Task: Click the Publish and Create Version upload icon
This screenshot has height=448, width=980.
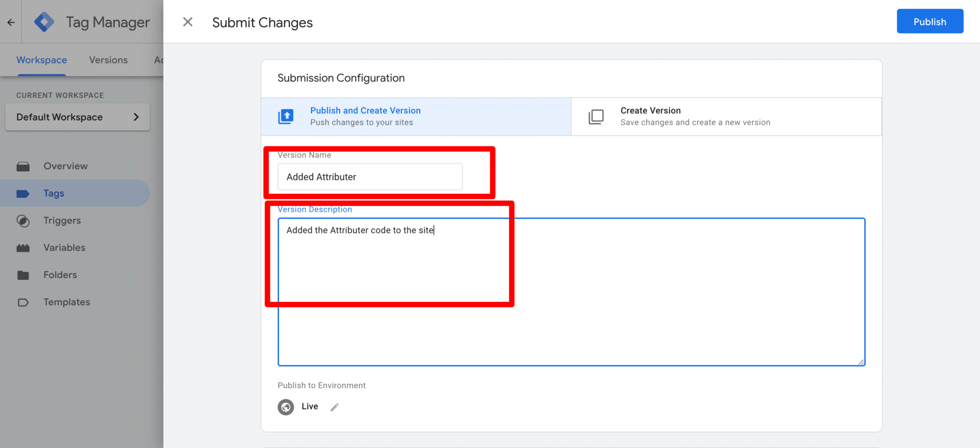Action: click(286, 116)
